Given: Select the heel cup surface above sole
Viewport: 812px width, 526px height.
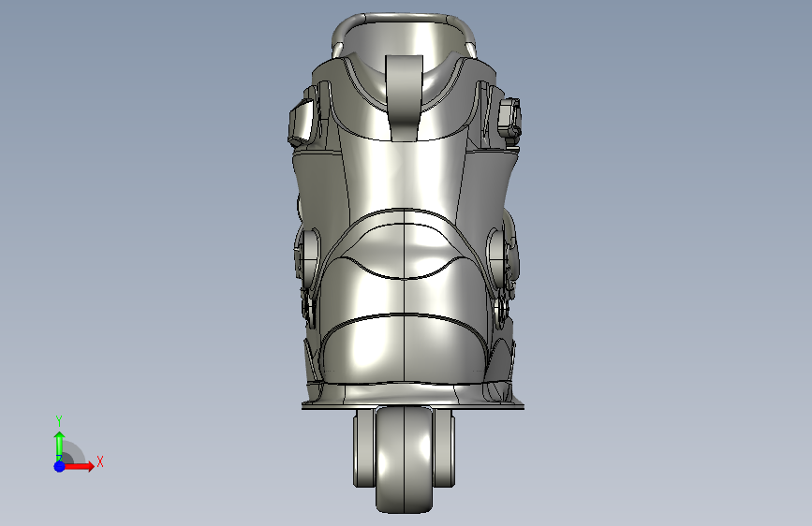Looking at the screenshot, I should (x=404, y=349).
